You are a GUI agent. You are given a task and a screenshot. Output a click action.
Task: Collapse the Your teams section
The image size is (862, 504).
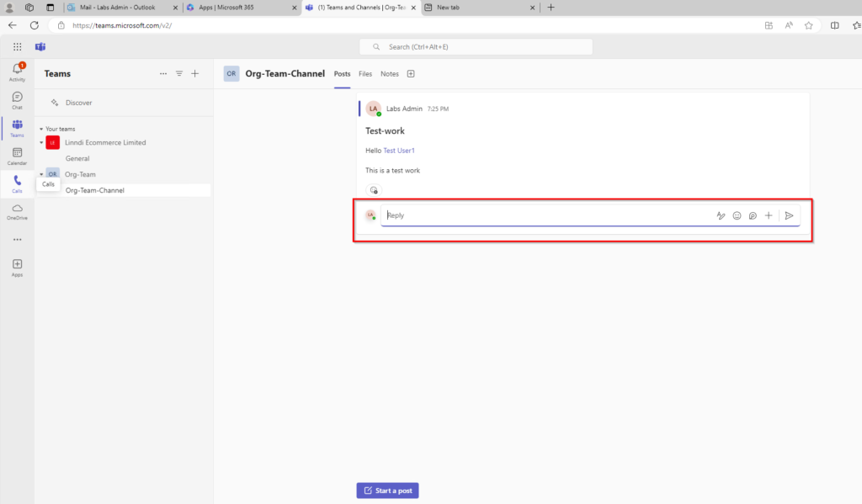tap(41, 130)
